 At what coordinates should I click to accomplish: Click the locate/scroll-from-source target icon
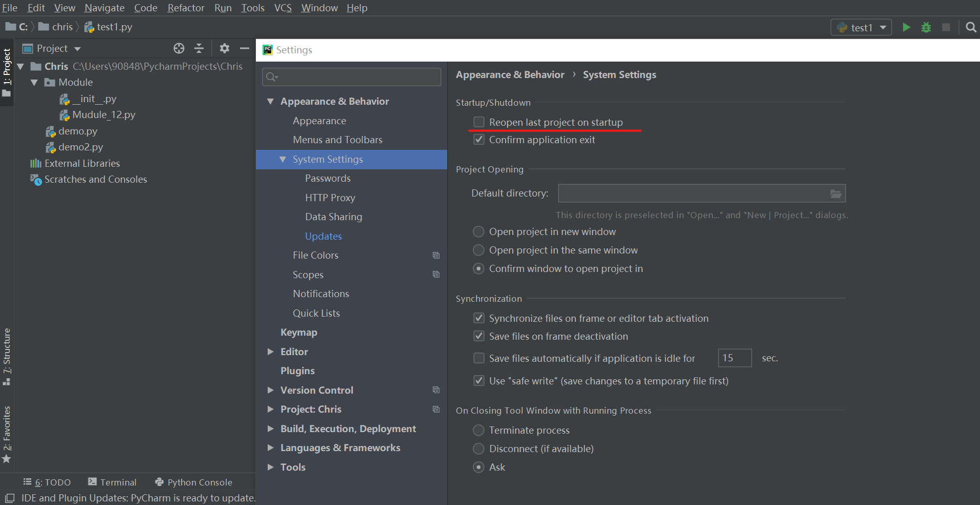(179, 48)
